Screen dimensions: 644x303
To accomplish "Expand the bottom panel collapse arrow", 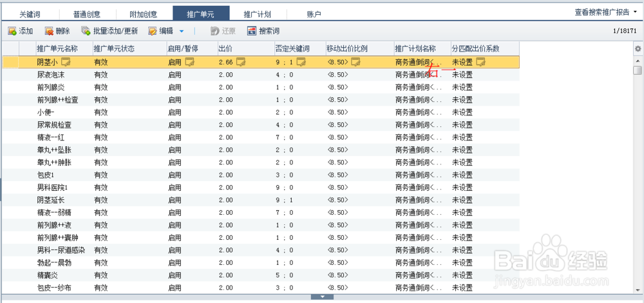I will point(322,297).
